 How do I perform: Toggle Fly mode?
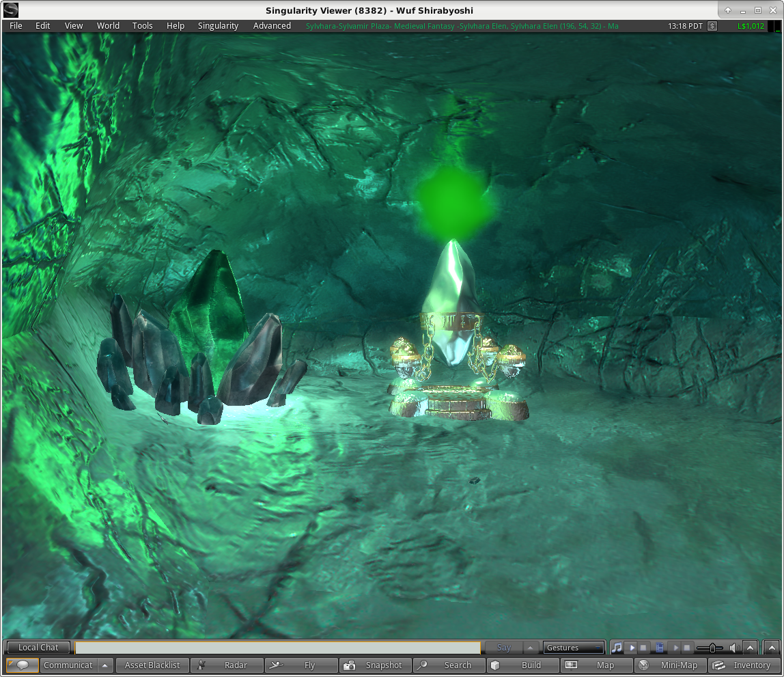click(301, 665)
